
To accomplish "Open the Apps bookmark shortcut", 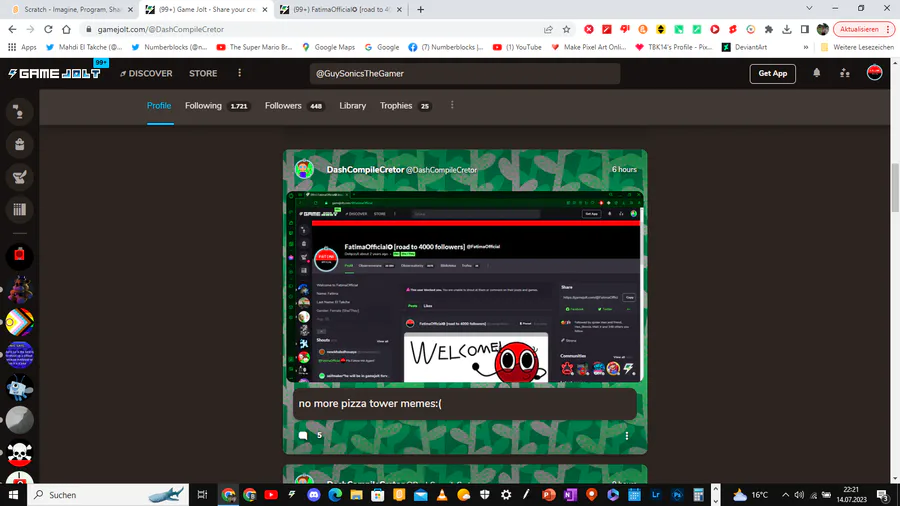I will click(22, 47).
